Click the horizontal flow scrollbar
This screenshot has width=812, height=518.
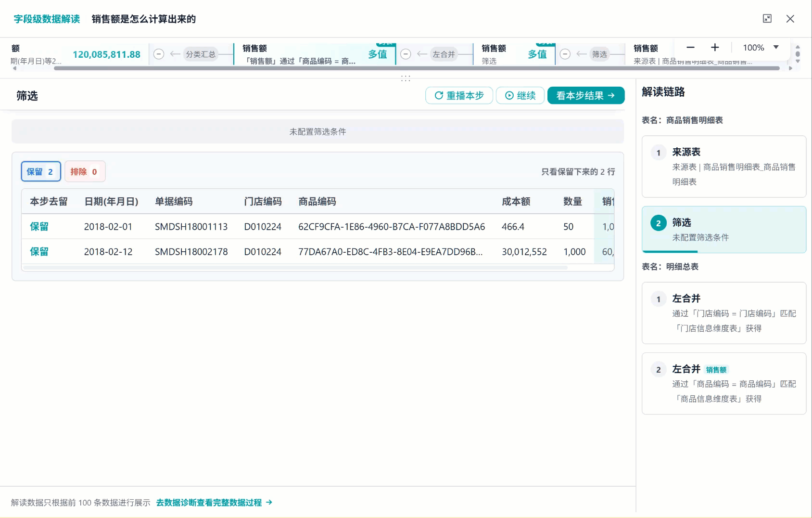point(417,68)
